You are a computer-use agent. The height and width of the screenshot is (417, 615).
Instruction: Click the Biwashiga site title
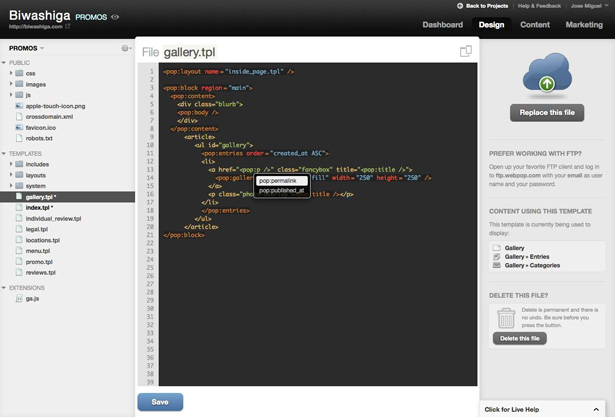point(40,15)
